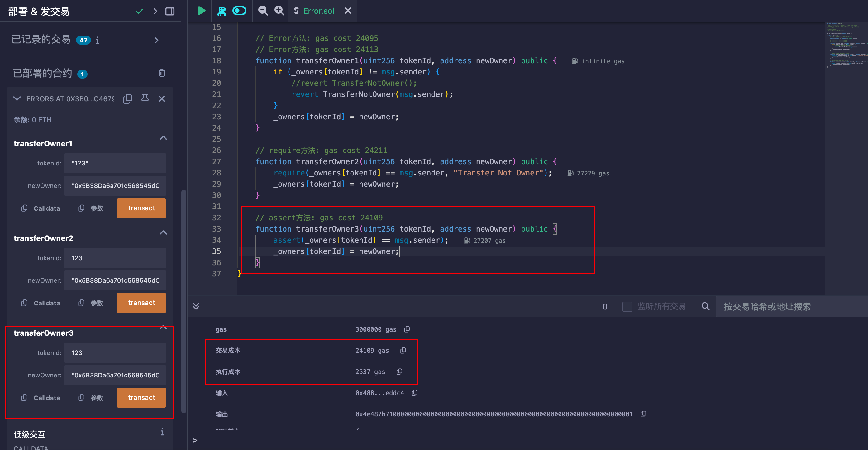Viewport: 868px width, 450px height.
Task: Collapse the transferOwner3 function panel
Action: 163,327
